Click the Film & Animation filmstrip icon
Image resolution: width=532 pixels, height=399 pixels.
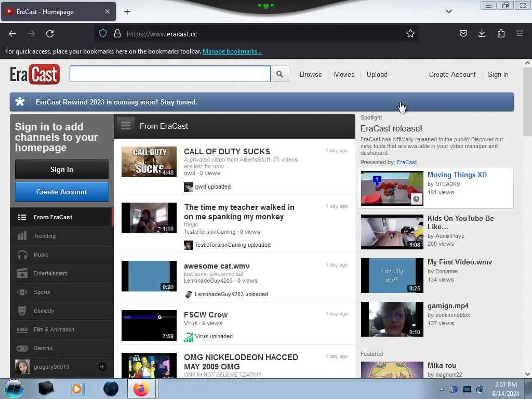click(x=22, y=329)
